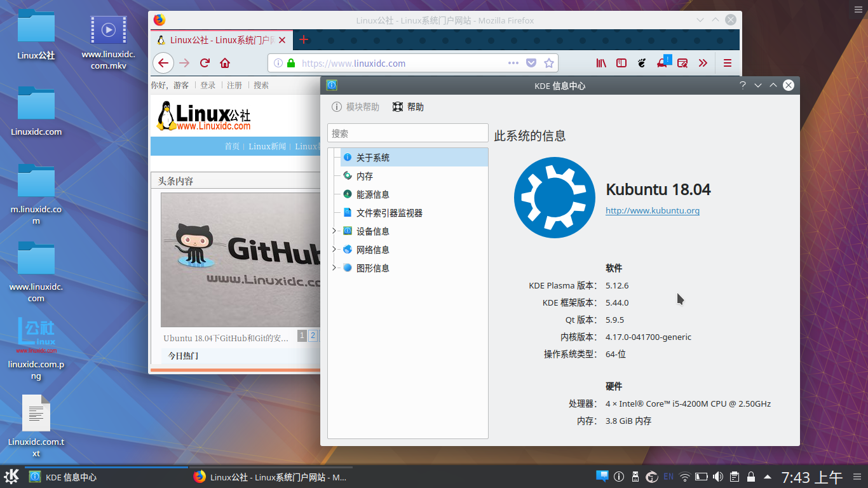Click Firefox back arrow button
Viewport: 868px width, 488px height.
[x=163, y=63]
